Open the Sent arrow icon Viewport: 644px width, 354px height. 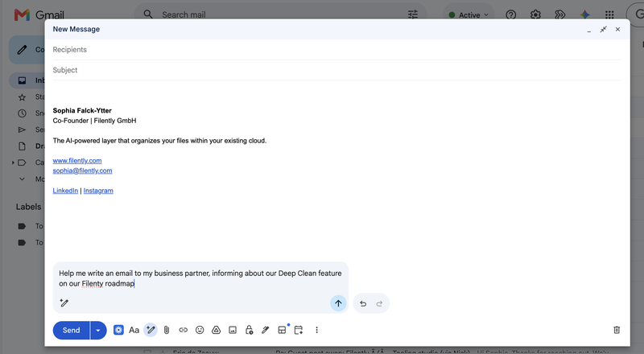pos(23,130)
